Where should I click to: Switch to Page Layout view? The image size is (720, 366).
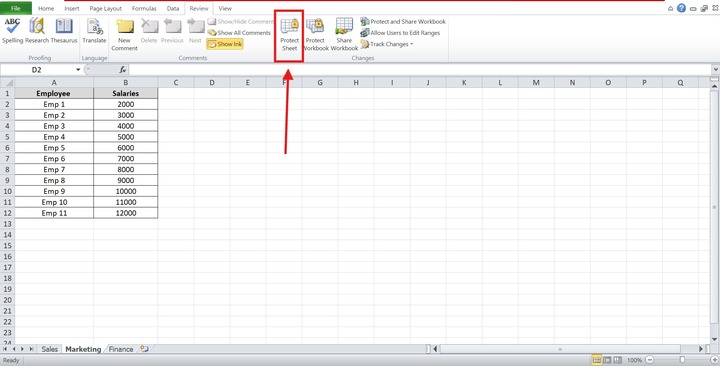(x=608, y=360)
